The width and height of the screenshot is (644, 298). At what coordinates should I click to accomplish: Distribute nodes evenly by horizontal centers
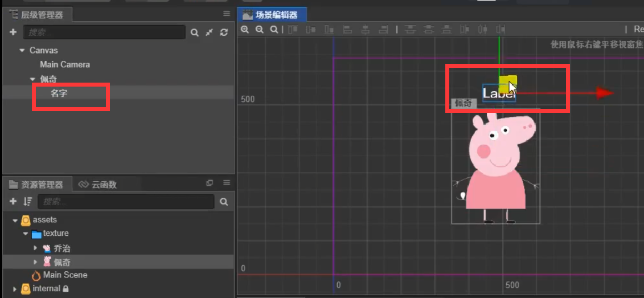tap(483, 30)
